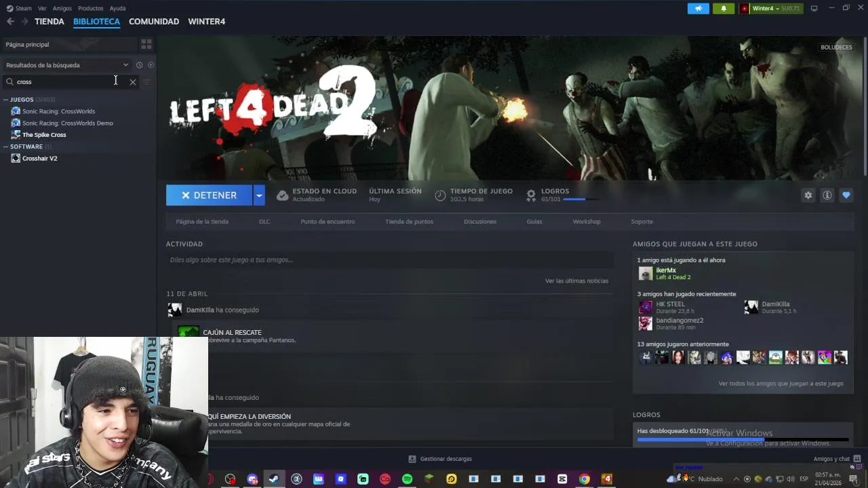Viewport: 868px width, 488px height.
Task: Open game info icon
Action: pos(827,195)
